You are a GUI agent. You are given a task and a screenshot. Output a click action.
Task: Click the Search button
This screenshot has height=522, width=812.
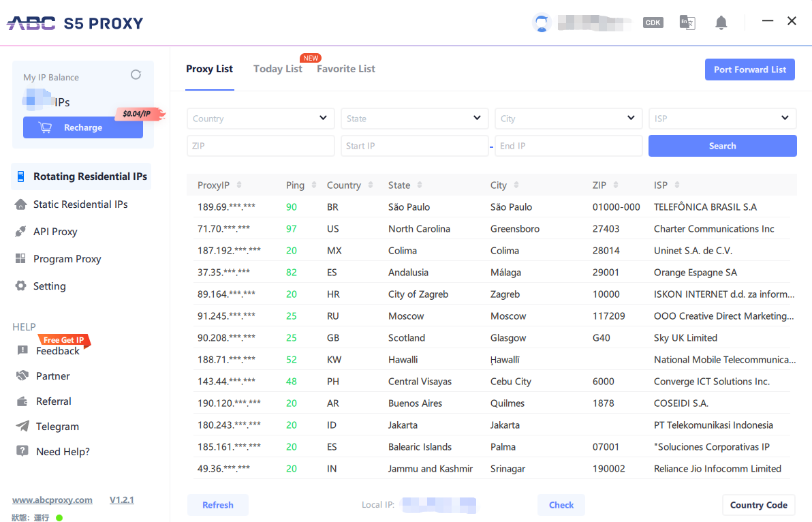722,146
